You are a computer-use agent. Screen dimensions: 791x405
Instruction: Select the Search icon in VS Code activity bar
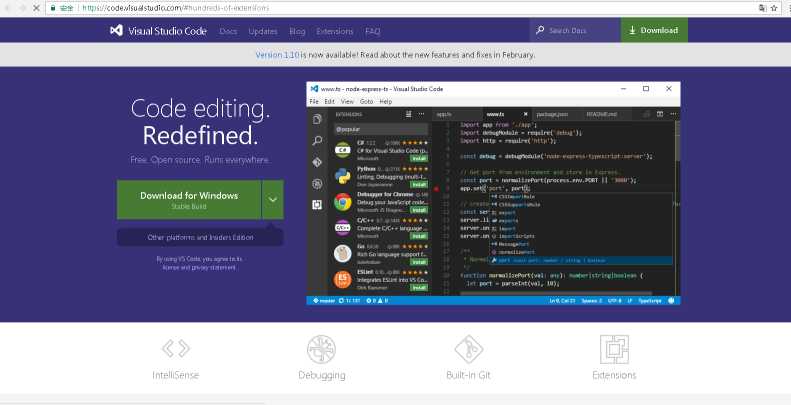pyautogui.click(x=317, y=141)
